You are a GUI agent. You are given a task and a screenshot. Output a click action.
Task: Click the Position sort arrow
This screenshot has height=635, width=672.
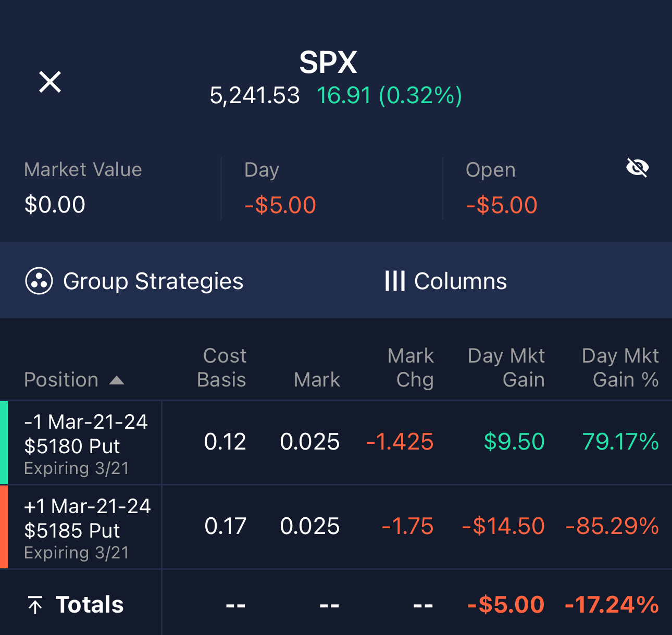[x=117, y=380]
